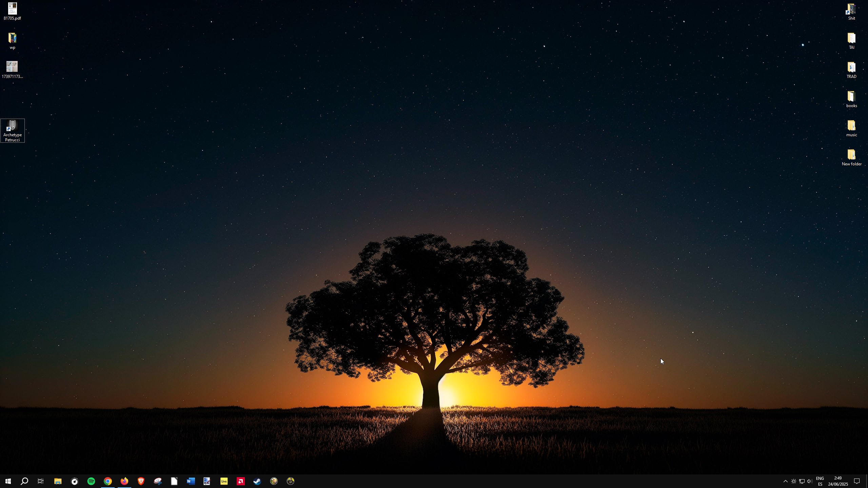Select the books folder
The image size is (868, 488).
(x=851, y=99)
